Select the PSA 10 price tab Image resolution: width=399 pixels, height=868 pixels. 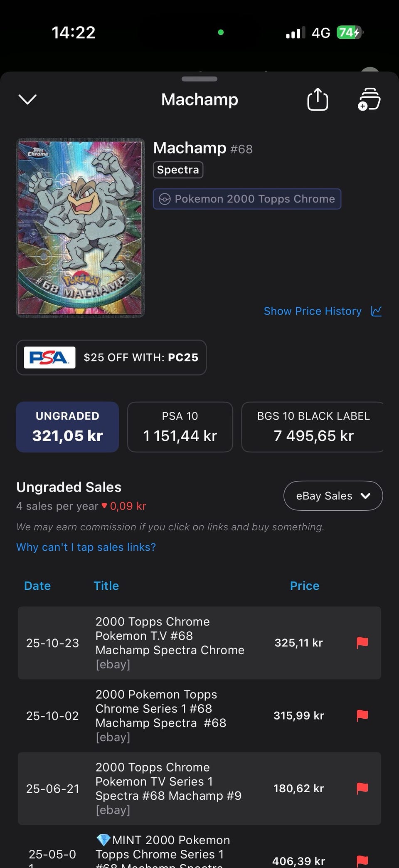pyautogui.click(x=180, y=427)
